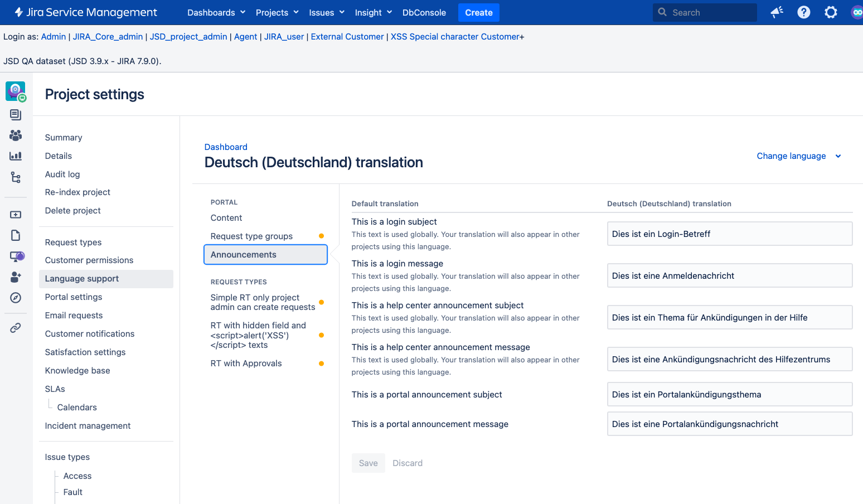Select Portal settings in settings sidebar

(x=74, y=297)
